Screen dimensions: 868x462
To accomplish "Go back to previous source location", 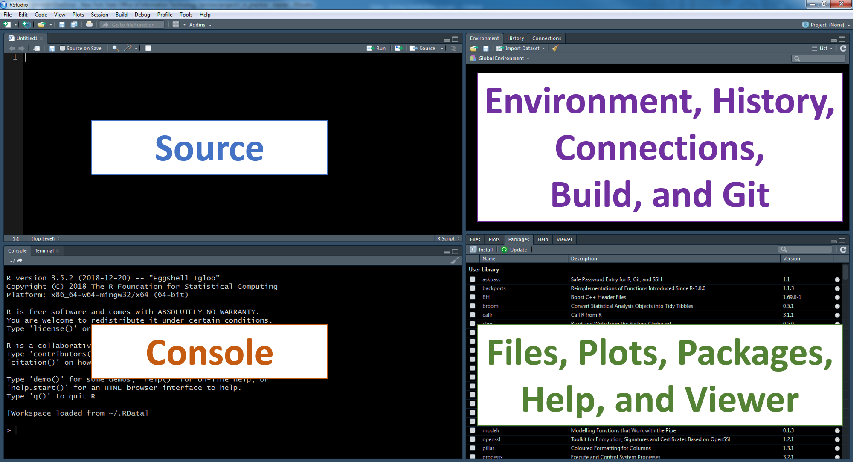I will 12,49.
